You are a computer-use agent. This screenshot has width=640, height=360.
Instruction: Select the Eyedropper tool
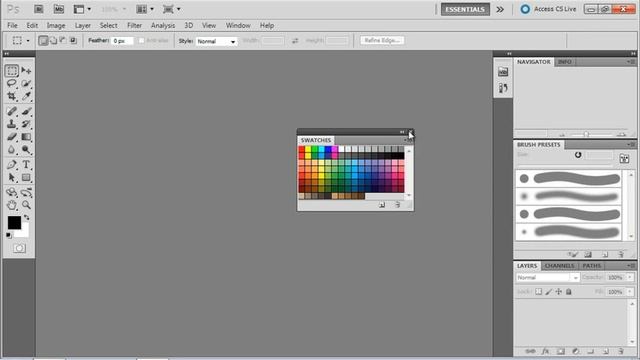pos(26,96)
